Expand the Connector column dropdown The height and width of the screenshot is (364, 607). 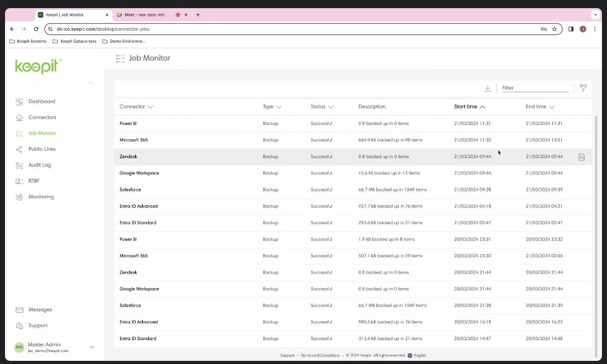[x=150, y=107]
